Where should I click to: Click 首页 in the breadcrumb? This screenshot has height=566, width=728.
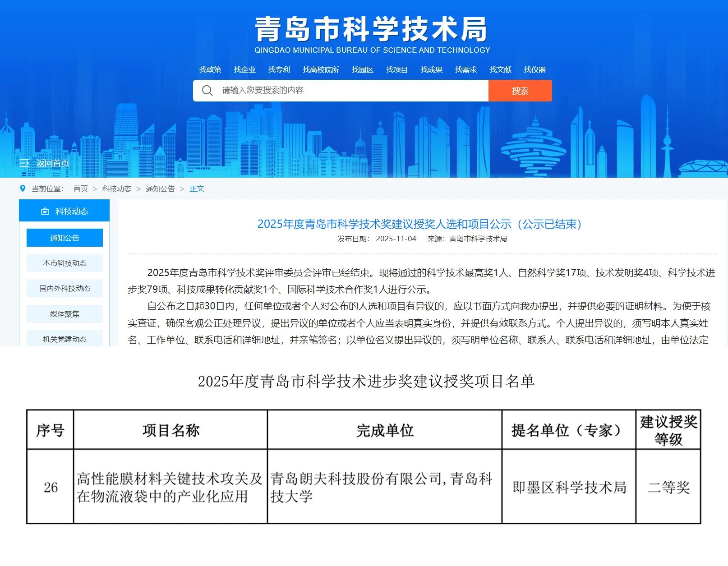click(81, 189)
